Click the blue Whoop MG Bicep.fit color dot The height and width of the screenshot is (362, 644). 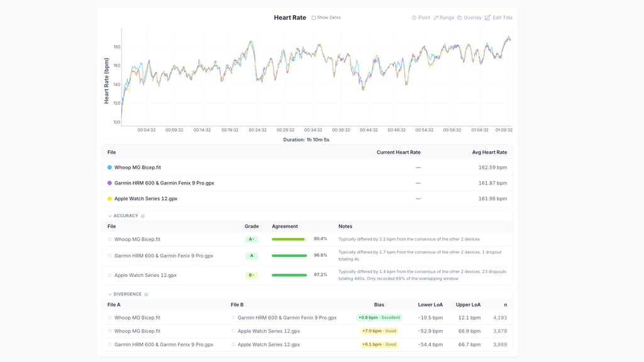109,167
